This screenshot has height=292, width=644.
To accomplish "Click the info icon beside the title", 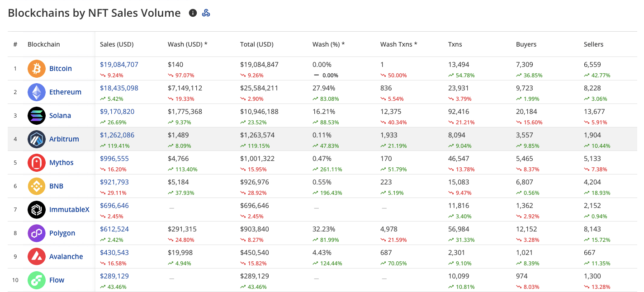I will pyautogui.click(x=193, y=13).
